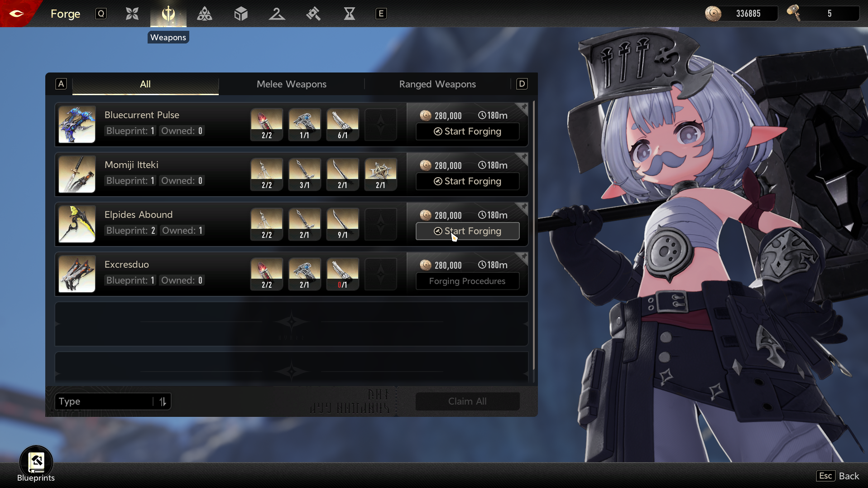Click the Bluecurrent Pulse weapon name
Viewport: 868px width, 488px height.
click(x=142, y=115)
